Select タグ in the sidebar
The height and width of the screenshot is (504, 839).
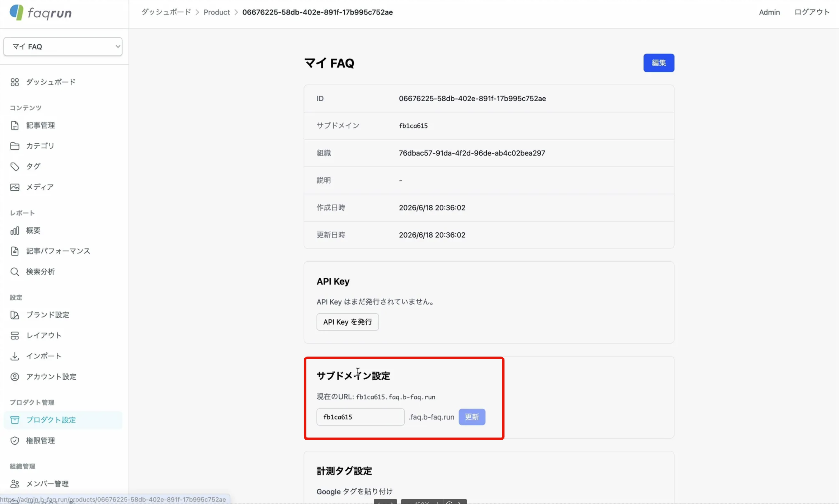pos(33,166)
